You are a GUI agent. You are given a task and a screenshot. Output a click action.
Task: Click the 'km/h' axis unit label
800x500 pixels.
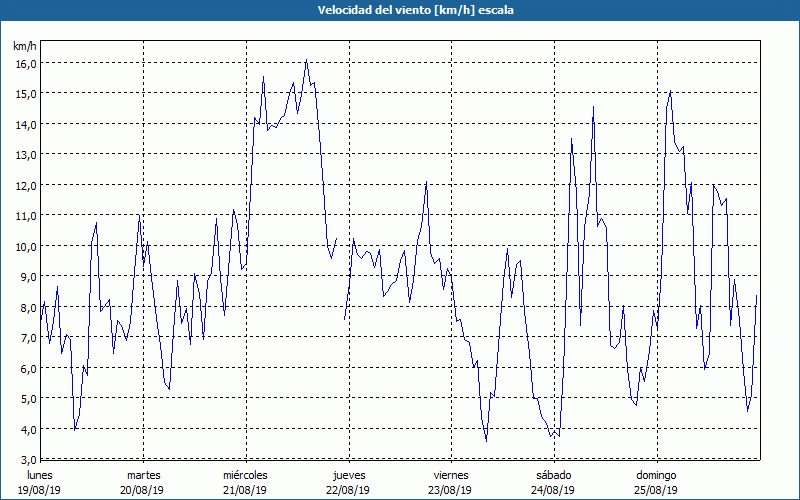coord(25,46)
